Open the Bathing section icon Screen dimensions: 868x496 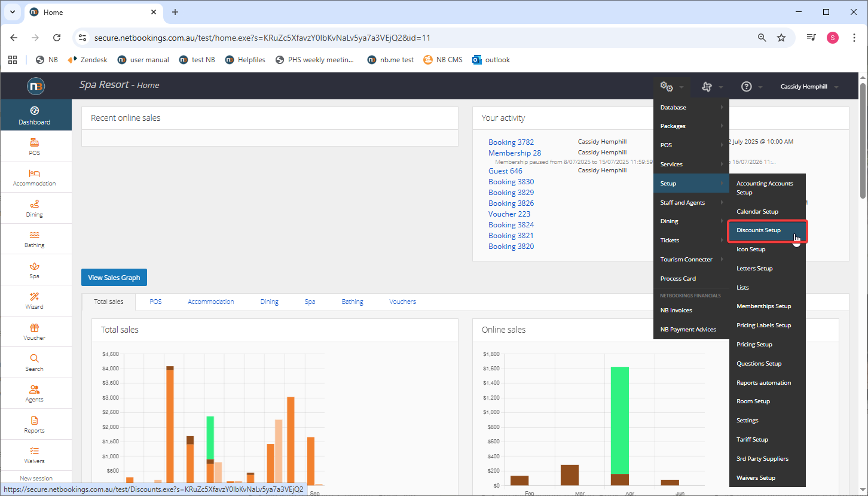(x=35, y=239)
